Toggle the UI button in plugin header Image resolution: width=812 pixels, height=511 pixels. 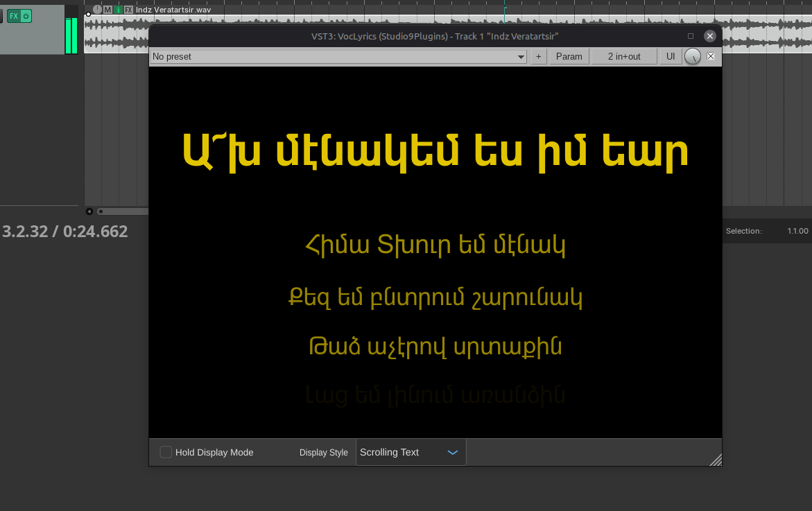pos(671,56)
